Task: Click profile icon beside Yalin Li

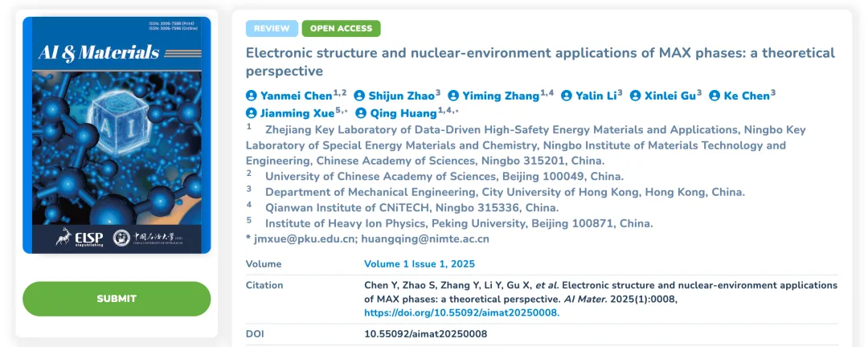Action: 567,96
